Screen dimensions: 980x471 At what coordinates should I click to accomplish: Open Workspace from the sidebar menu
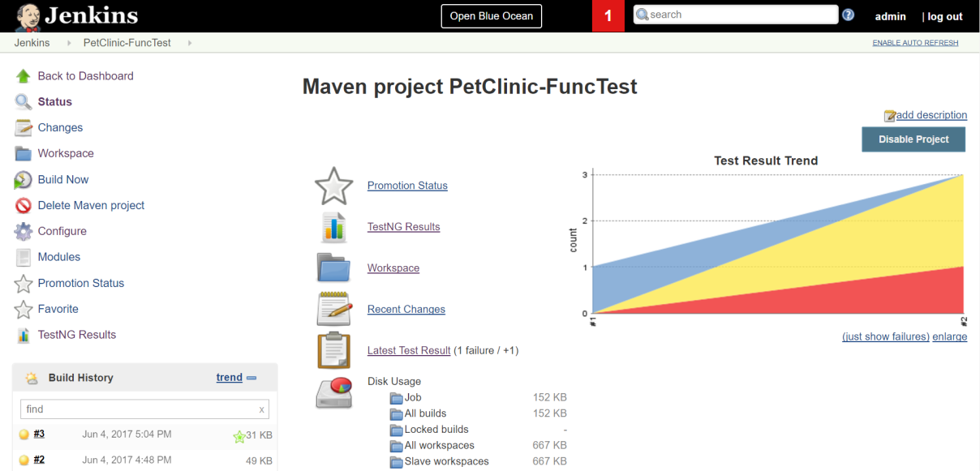pos(66,154)
